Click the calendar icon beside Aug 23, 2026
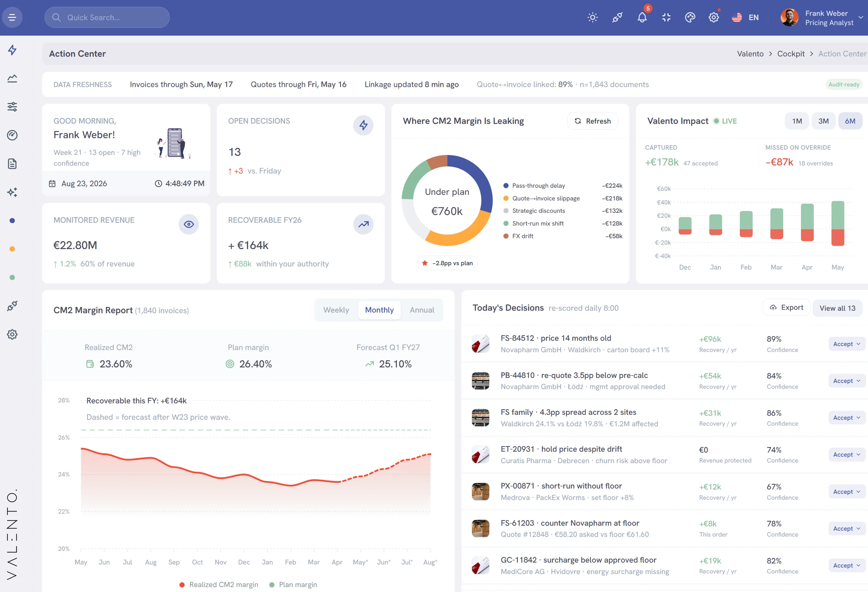Image resolution: width=868 pixels, height=592 pixels. [x=52, y=184]
